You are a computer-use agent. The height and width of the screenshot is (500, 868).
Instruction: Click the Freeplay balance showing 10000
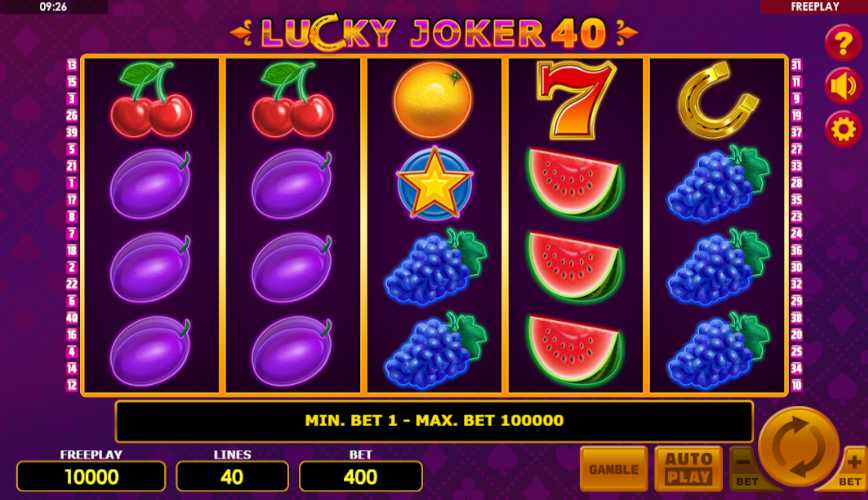click(91, 476)
